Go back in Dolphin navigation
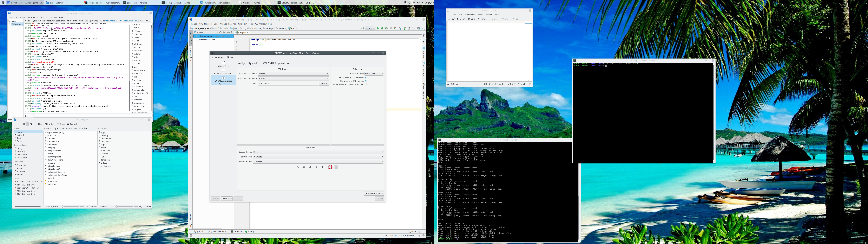 click(x=15, y=124)
